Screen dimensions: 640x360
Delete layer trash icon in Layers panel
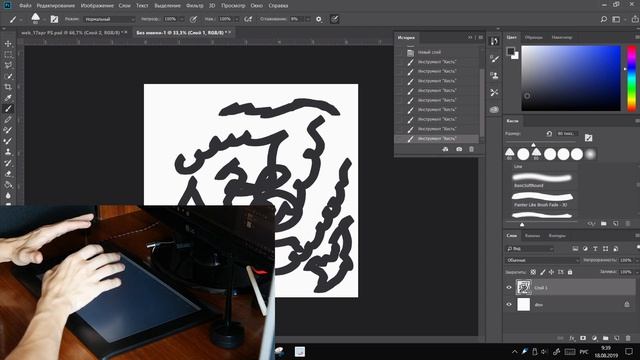point(628,338)
